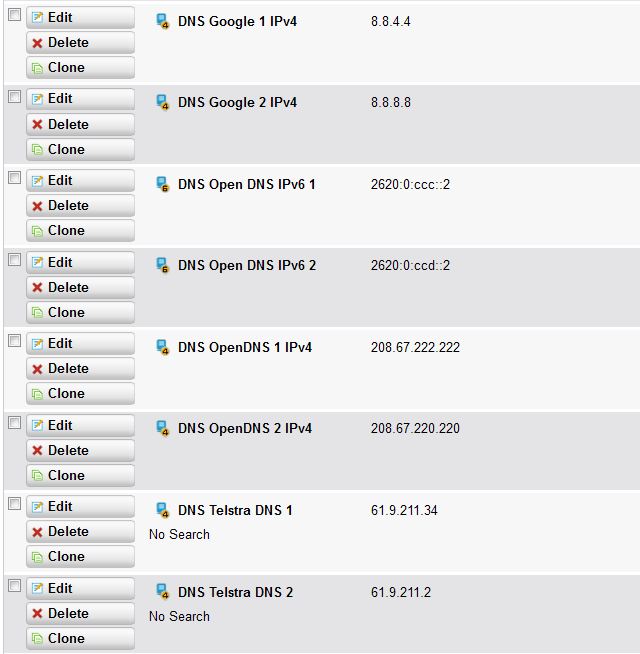Image resolution: width=640 pixels, height=654 pixels.
Task: Check the box for DNS OpenDNS 2 IPv4
Action: coord(15,423)
